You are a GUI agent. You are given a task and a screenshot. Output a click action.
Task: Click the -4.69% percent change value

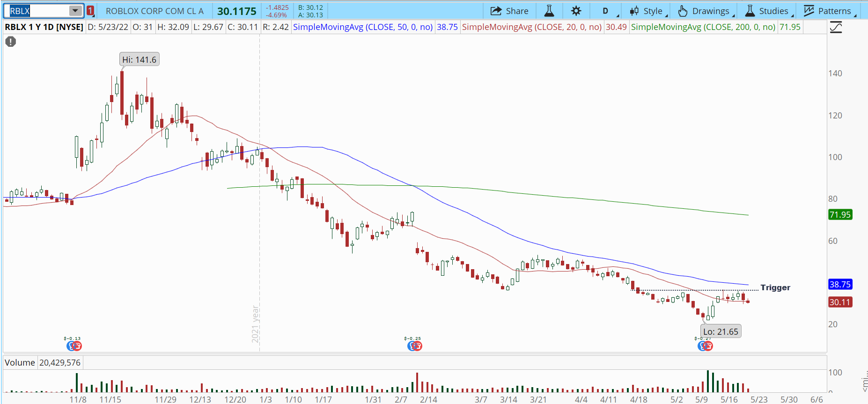(277, 15)
